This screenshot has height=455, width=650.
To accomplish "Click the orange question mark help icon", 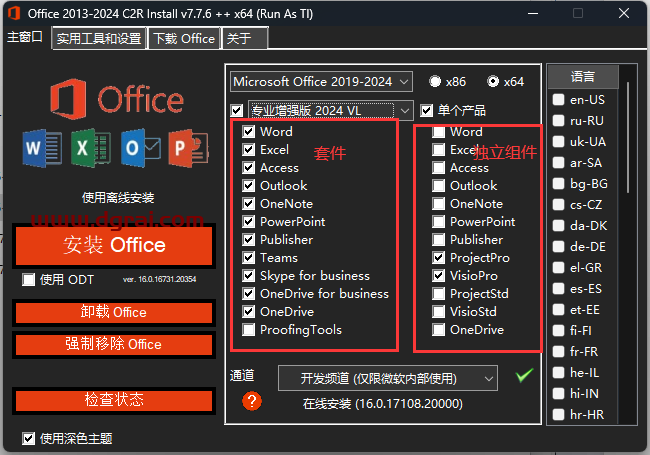I will 252,401.
